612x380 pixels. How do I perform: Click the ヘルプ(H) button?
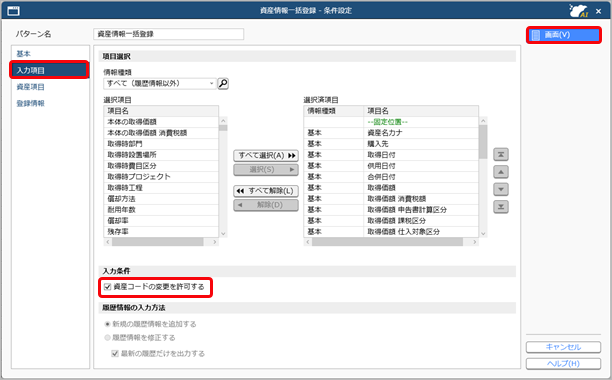(563, 363)
